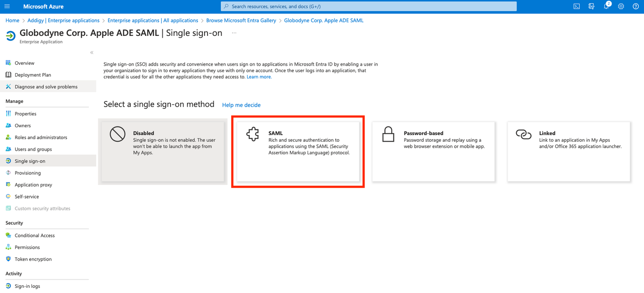Open Permissions menu item
This screenshot has width=644, height=293.
coord(27,247)
